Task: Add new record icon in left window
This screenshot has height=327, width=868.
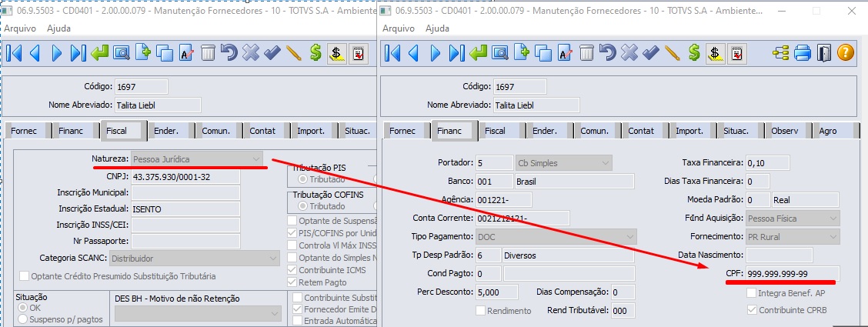Action: pos(143,53)
